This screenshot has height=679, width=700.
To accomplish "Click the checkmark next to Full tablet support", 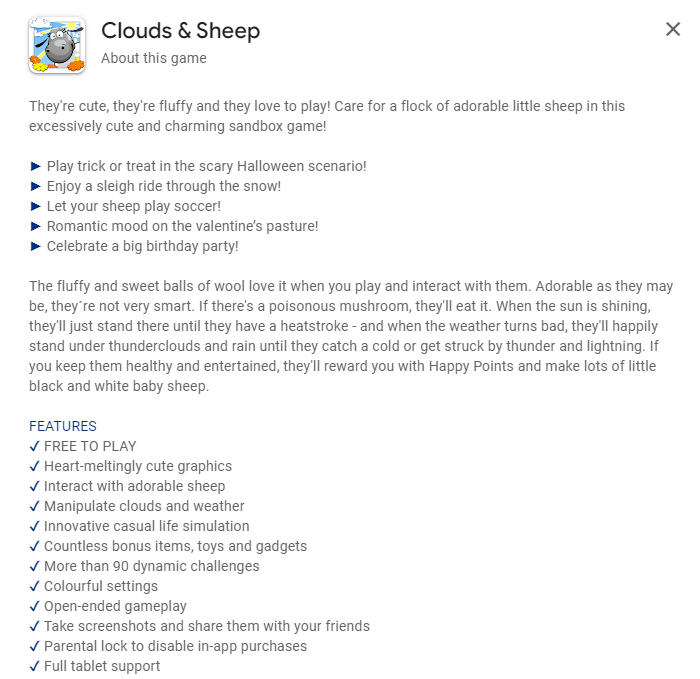I will pyautogui.click(x=34, y=667).
